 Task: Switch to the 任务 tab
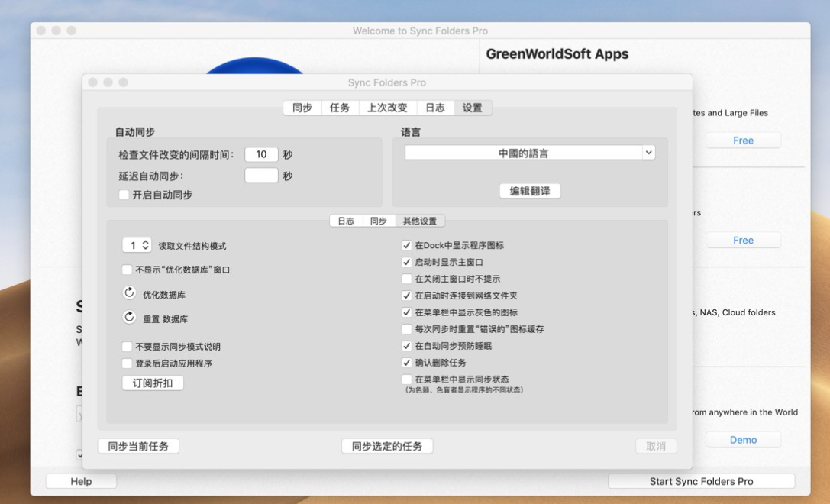(x=340, y=108)
